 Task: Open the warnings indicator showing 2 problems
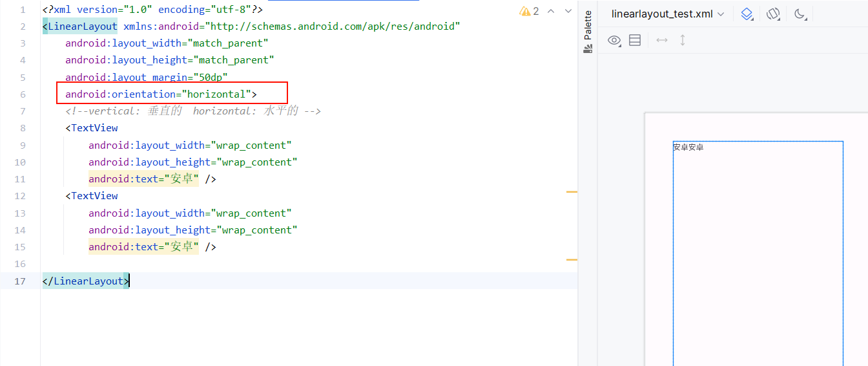pos(529,11)
